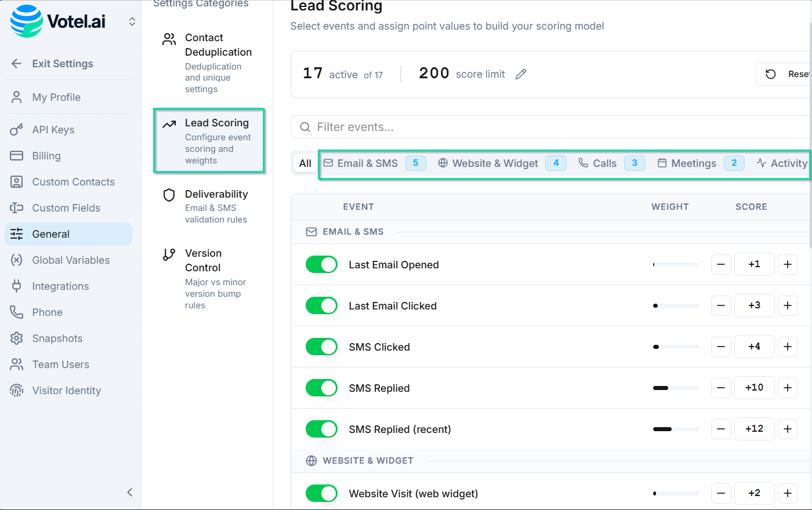The height and width of the screenshot is (510, 812).
Task: Click the Deliverability shield icon
Action: [x=169, y=195]
